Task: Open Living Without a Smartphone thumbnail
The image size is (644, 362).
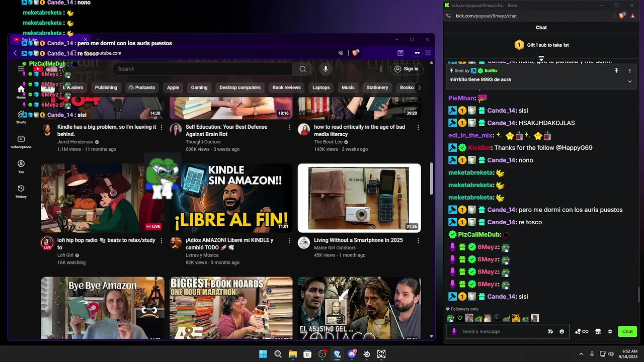Action: click(x=359, y=198)
